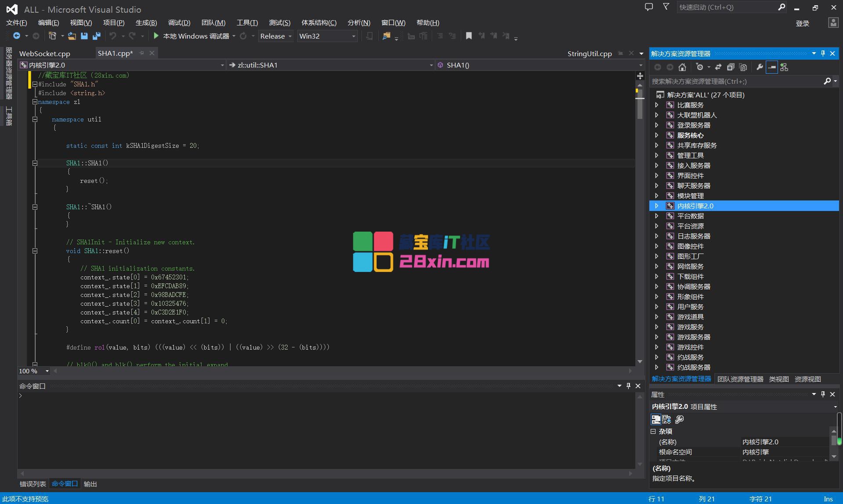Toggle the Preview Selected Items button
This screenshot has width=843, height=504.
(x=771, y=67)
